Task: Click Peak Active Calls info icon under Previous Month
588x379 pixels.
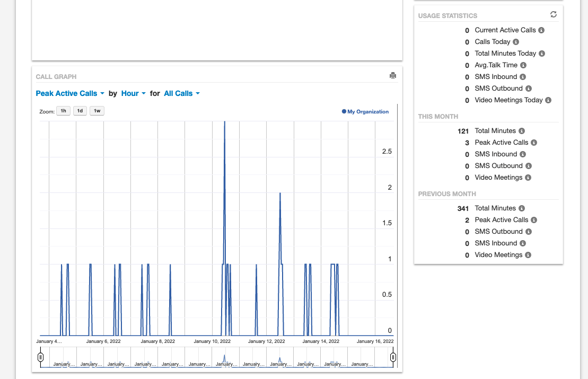Action: (534, 219)
